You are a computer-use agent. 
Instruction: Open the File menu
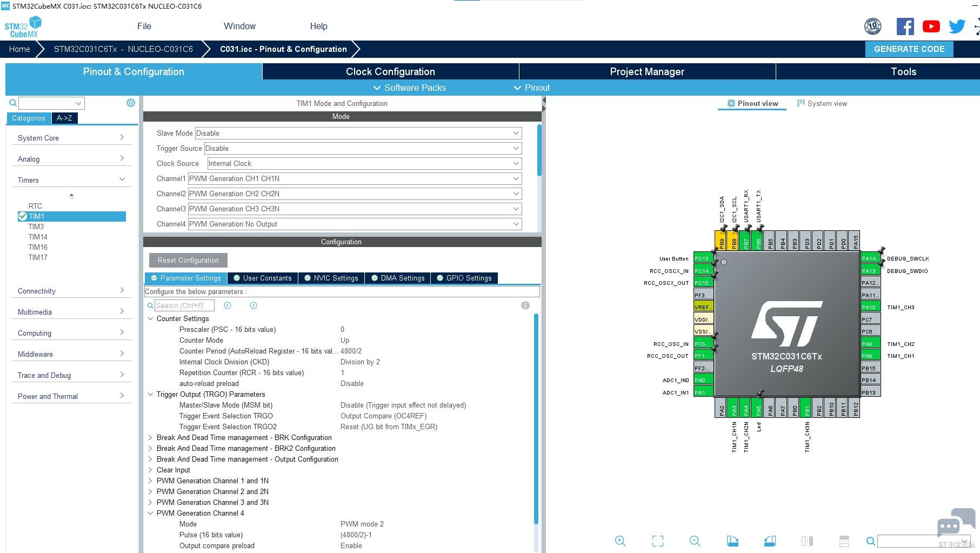[x=144, y=26]
